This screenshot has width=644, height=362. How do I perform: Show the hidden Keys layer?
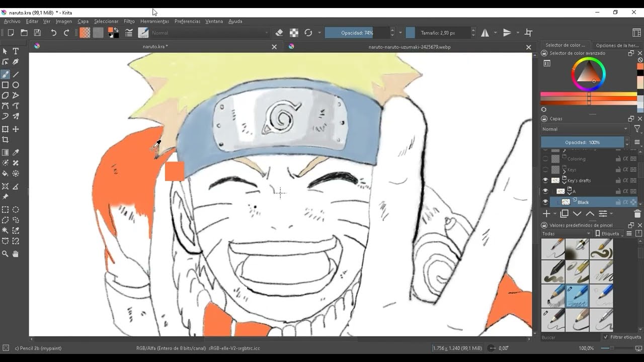click(x=545, y=170)
